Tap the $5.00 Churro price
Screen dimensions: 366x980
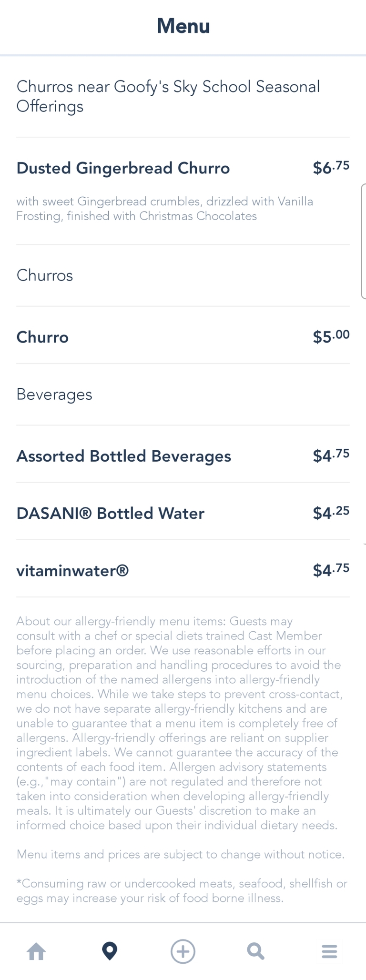[x=331, y=337]
